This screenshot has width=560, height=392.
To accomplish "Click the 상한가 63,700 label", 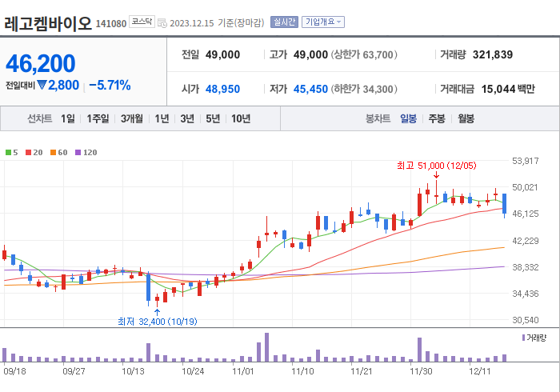I will click(x=364, y=54).
